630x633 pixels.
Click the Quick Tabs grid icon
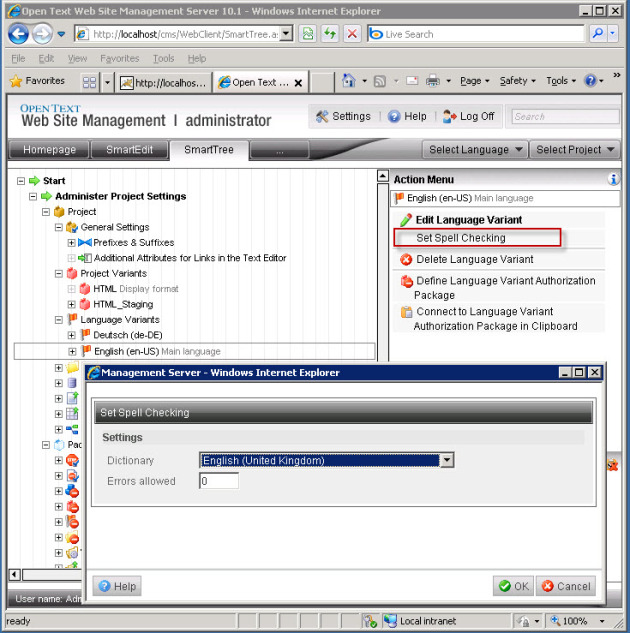coord(89,82)
